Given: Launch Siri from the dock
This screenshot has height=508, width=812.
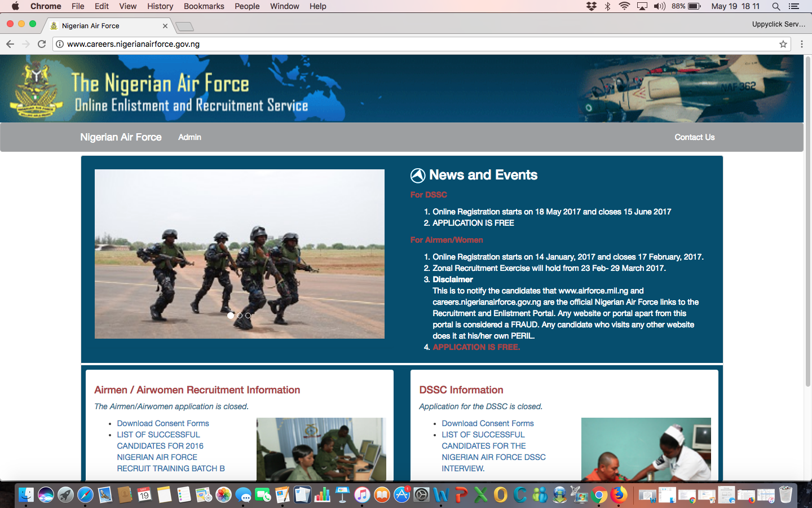Looking at the screenshot, I should [46, 495].
